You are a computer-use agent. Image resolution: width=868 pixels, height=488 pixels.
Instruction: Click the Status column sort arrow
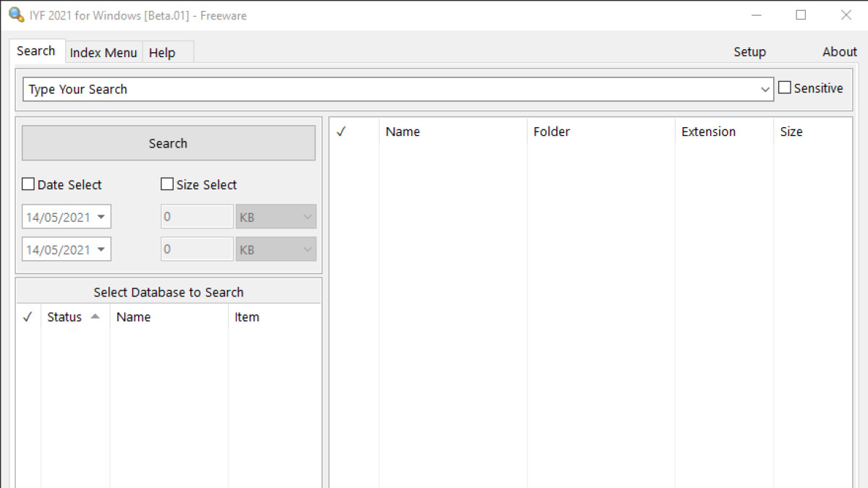[95, 317]
